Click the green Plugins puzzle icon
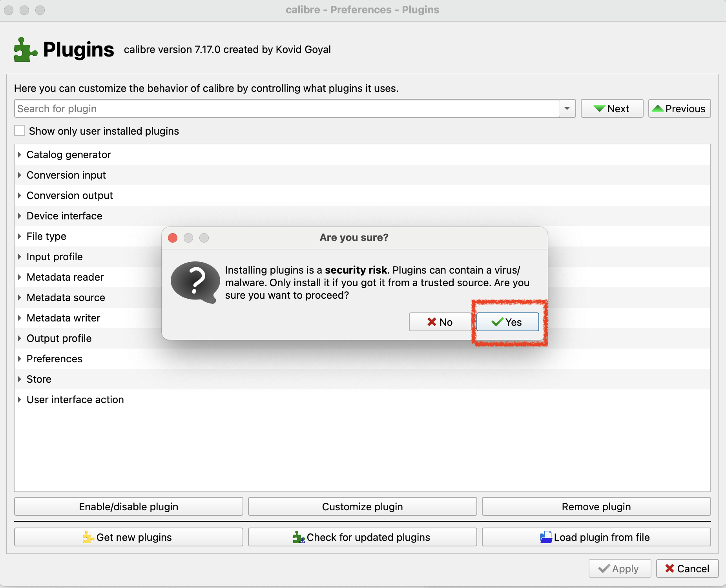 [26, 50]
